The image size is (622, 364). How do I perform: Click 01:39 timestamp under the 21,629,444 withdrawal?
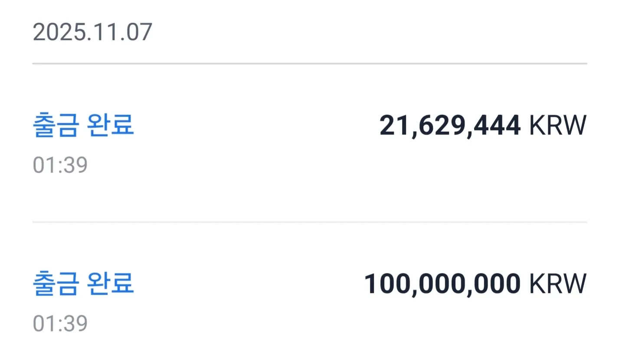[x=60, y=165]
